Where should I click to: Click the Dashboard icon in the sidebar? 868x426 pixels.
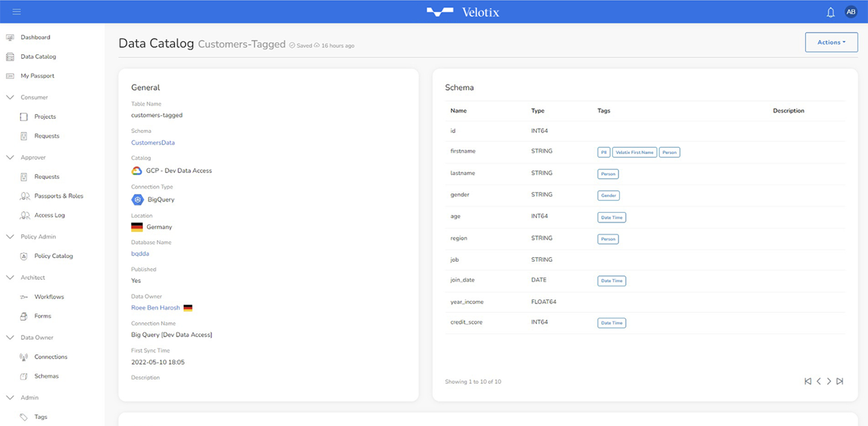point(10,37)
